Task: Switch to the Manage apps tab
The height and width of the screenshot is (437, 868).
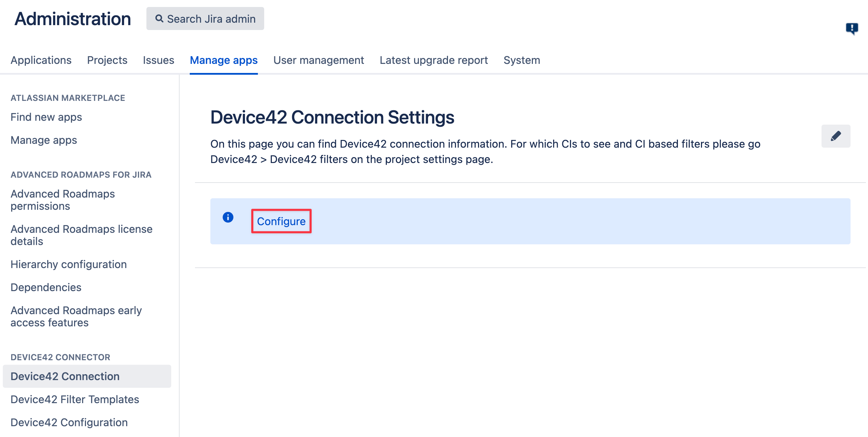Action: pyautogui.click(x=224, y=60)
